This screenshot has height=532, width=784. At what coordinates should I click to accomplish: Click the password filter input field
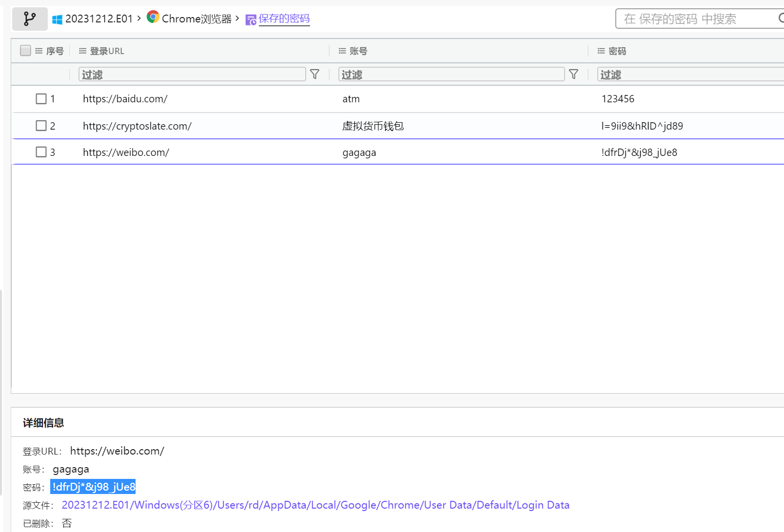pyautogui.click(x=690, y=74)
